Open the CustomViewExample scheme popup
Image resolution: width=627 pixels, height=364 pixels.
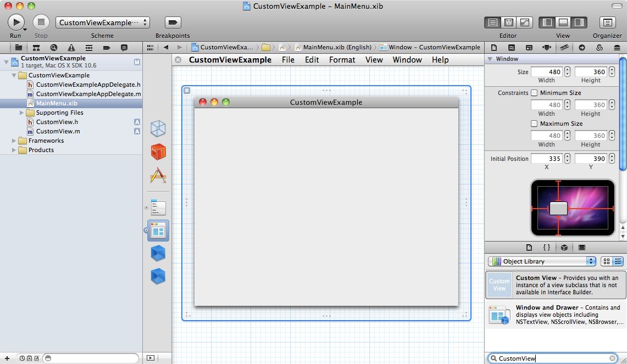(103, 23)
